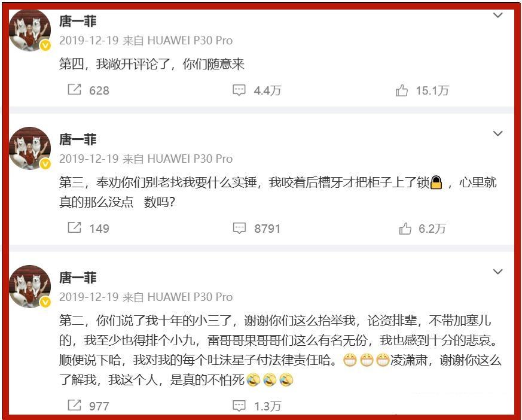Open the 1.3万 comments on third post
The width and height of the screenshot is (522, 420).
tap(257, 406)
